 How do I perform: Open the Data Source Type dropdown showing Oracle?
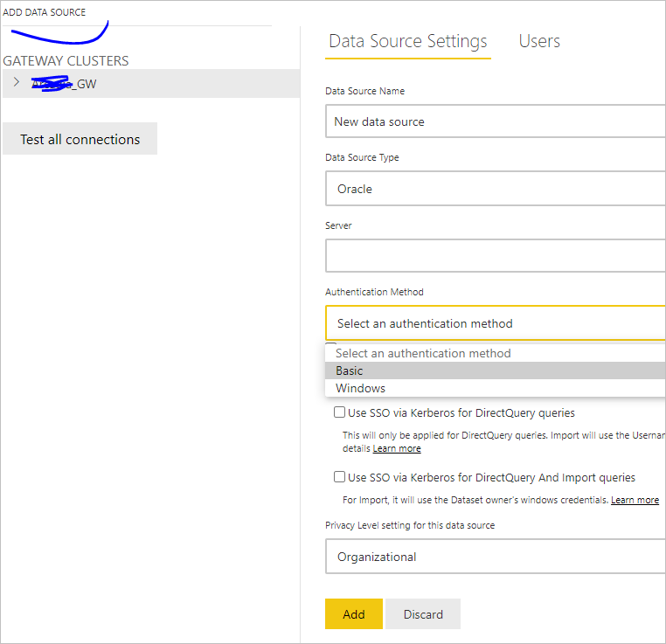pos(495,189)
